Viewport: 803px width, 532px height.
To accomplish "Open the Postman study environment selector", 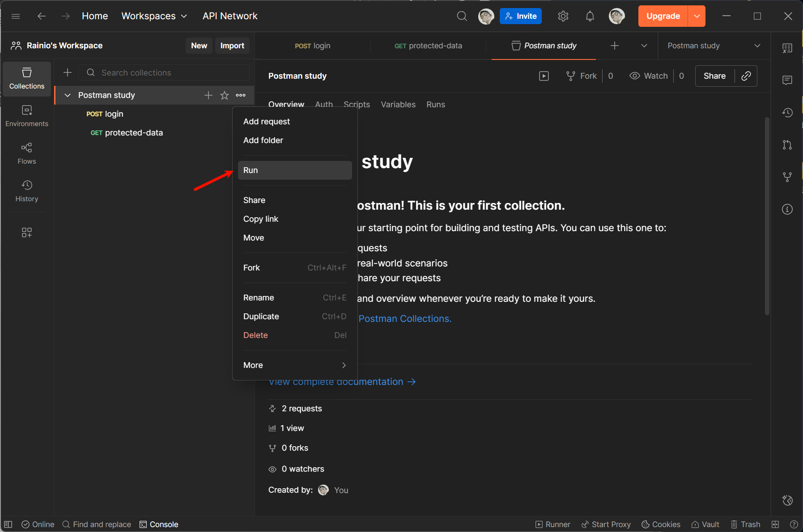I will [x=714, y=46].
